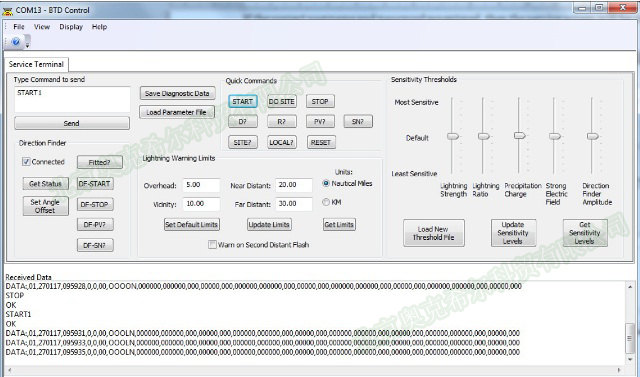
Task: Click Load Parameter File button
Action: (x=177, y=112)
